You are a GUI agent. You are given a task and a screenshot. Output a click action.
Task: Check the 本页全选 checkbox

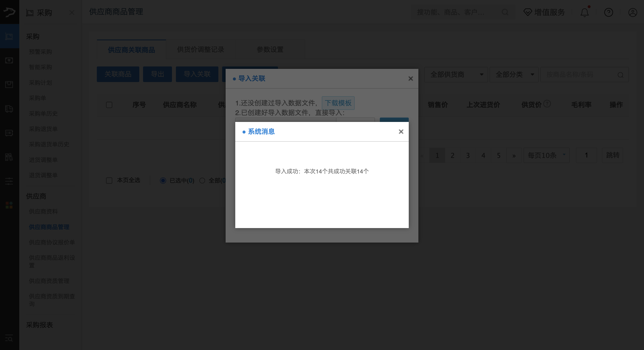(109, 180)
